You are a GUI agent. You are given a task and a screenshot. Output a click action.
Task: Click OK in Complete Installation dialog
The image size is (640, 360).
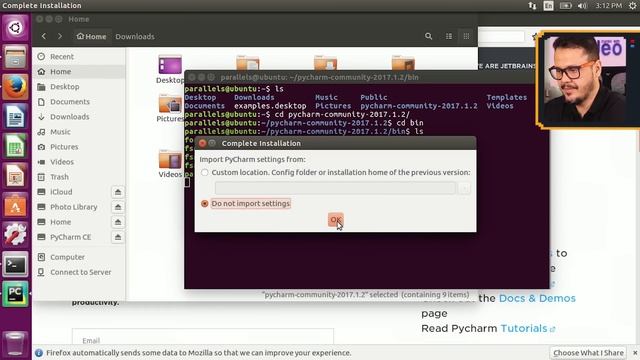(336, 220)
